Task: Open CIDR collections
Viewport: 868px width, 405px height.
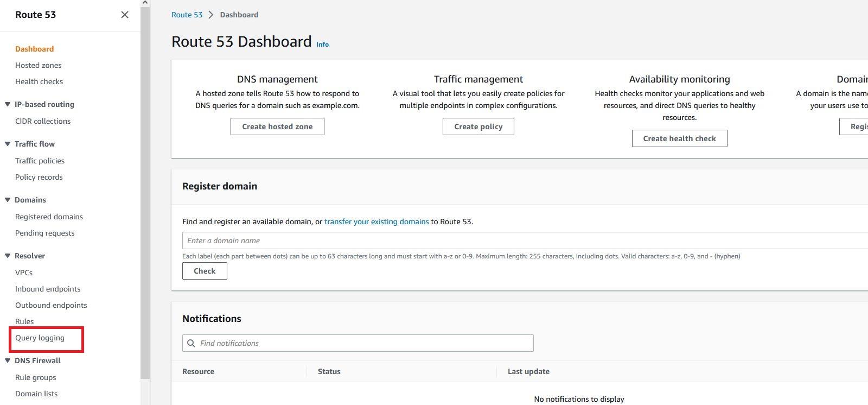Action: coord(43,121)
